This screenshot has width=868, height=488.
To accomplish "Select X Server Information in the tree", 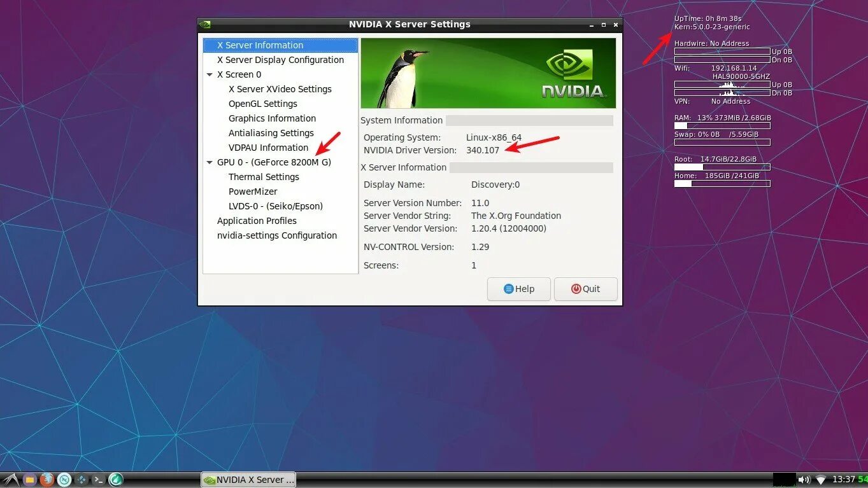I will (x=280, y=45).
